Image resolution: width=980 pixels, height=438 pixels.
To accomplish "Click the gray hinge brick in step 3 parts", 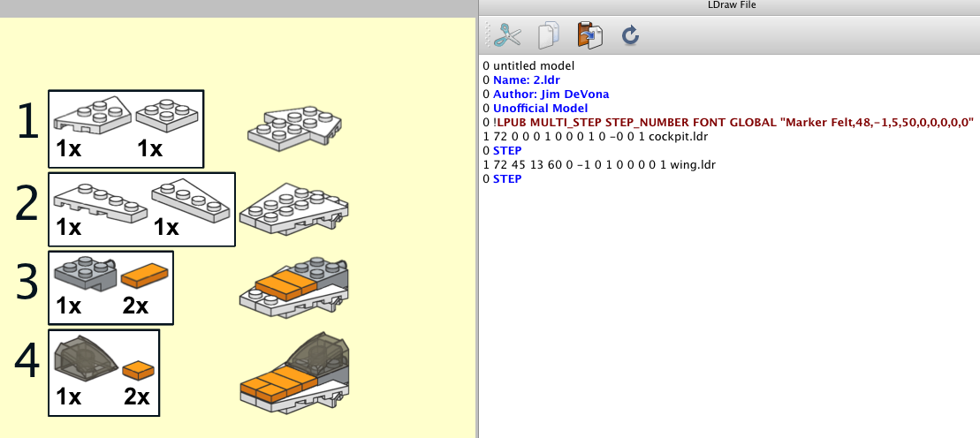I will [x=86, y=276].
